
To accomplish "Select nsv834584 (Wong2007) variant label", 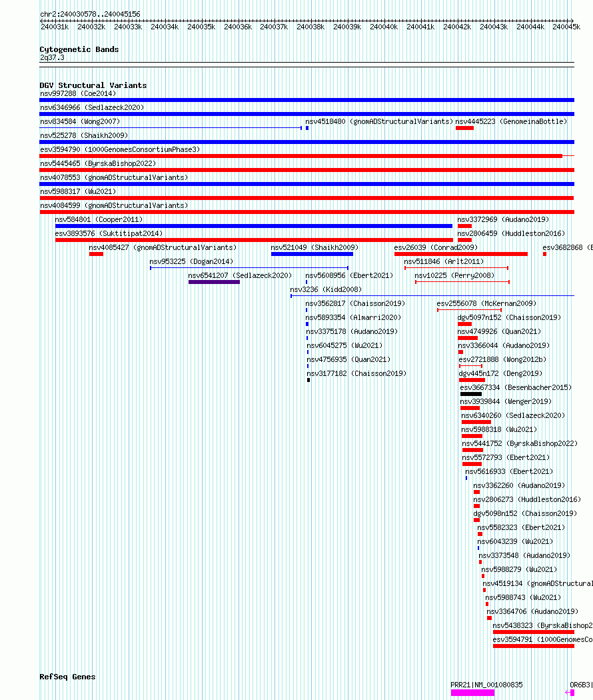I will point(80,121).
